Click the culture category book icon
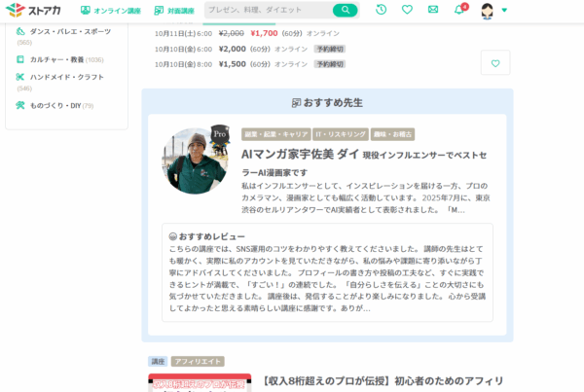 pos(20,59)
